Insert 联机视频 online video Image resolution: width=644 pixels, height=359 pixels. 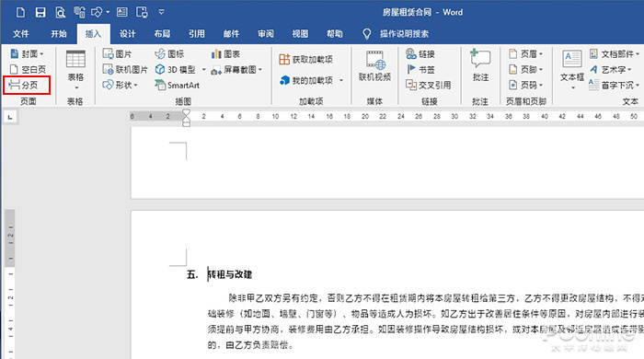coord(374,65)
